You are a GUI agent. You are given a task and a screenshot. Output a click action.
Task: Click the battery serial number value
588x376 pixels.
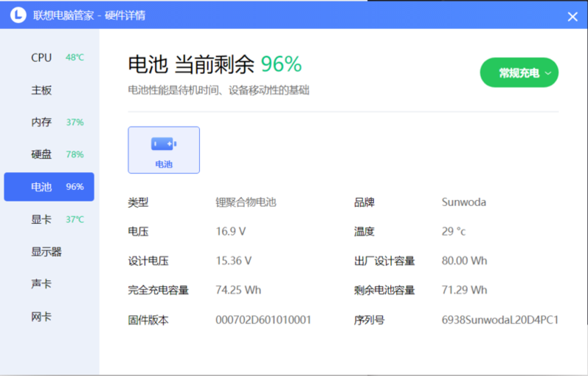tap(499, 320)
